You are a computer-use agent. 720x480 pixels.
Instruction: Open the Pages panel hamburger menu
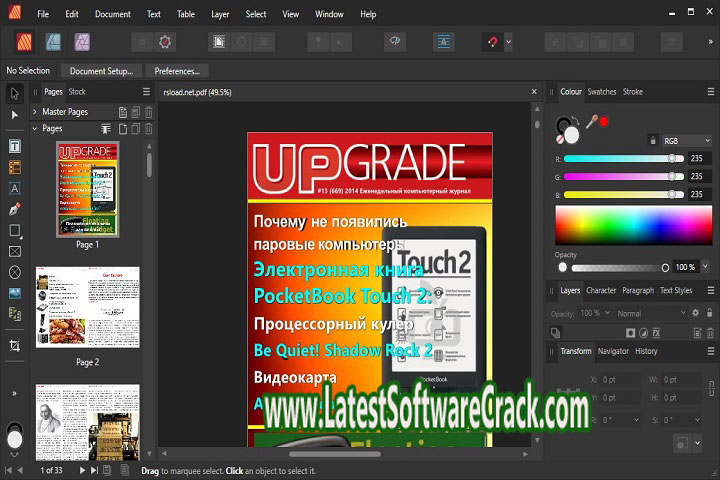coord(146,92)
